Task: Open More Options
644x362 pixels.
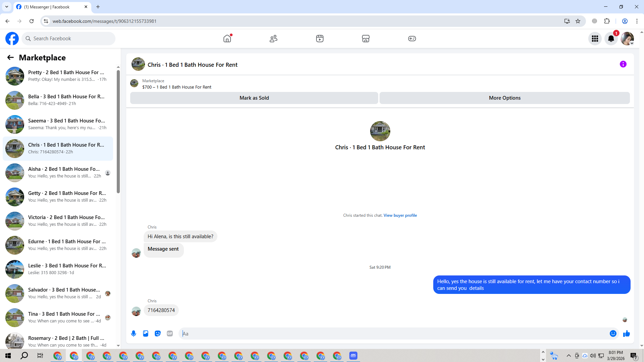Action: pyautogui.click(x=505, y=98)
